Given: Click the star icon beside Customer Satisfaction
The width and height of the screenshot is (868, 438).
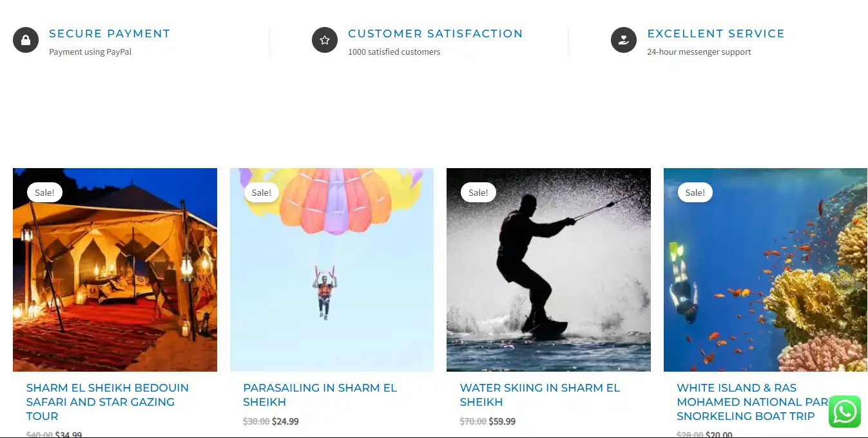Looking at the screenshot, I should [x=325, y=40].
